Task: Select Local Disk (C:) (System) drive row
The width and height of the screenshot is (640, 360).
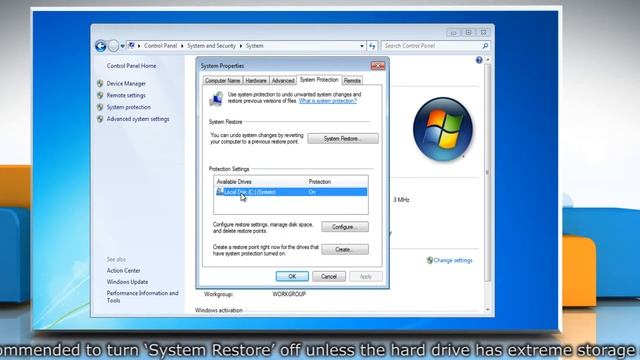Action: [x=291, y=192]
